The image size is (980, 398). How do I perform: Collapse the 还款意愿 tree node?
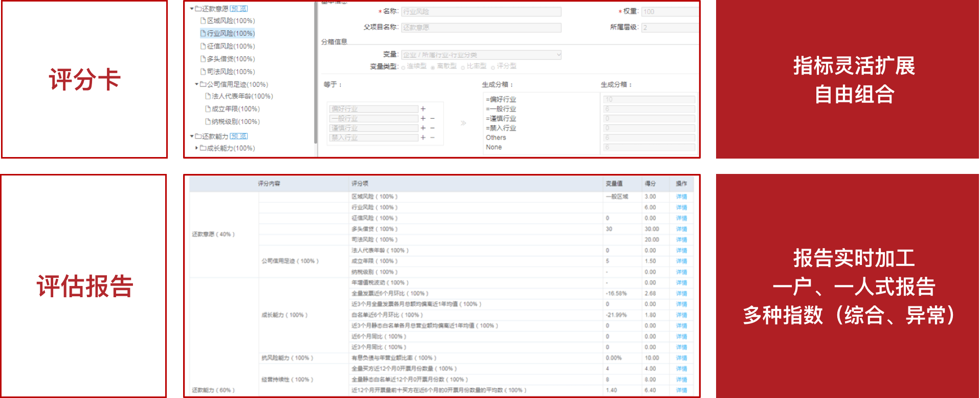(x=192, y=9)
